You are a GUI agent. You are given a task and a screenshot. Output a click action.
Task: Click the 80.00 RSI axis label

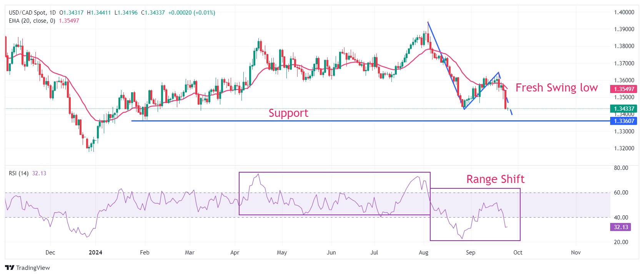click(x=621, y=168)
